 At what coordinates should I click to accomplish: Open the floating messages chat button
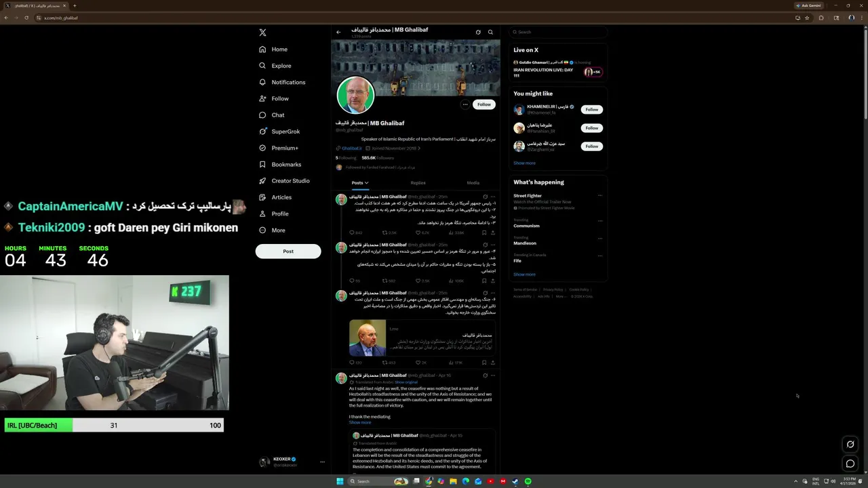click(850, 464)
